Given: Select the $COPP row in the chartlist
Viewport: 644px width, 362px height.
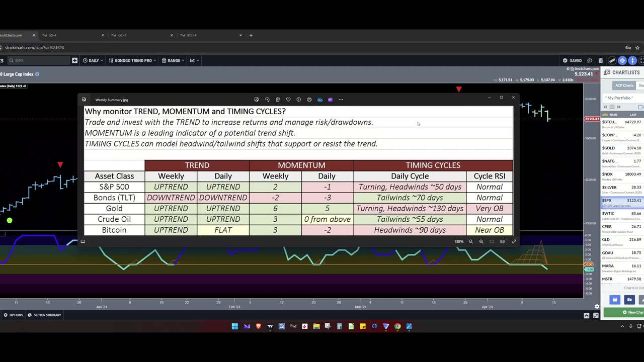Looking at the screenshot, I should [x=622, y=137].
